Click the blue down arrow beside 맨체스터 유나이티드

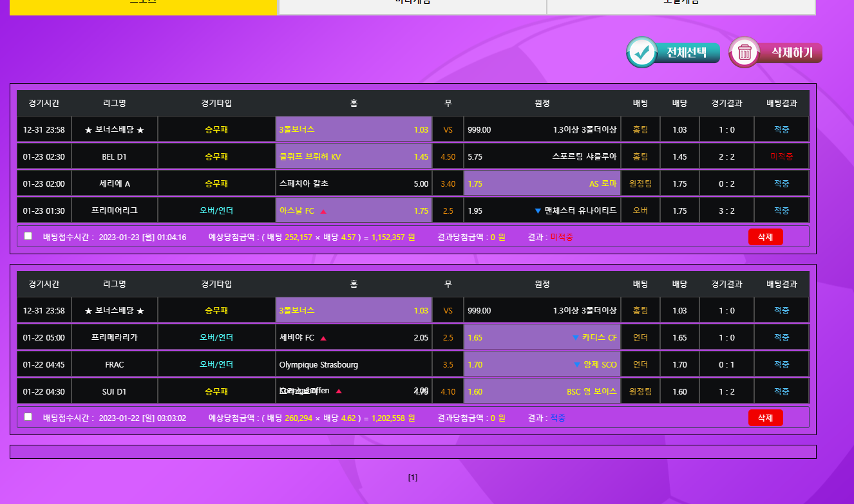538,210
